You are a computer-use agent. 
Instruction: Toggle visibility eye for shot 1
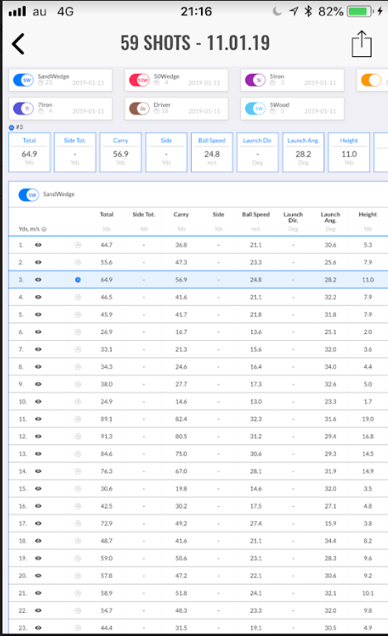(38, 245)
